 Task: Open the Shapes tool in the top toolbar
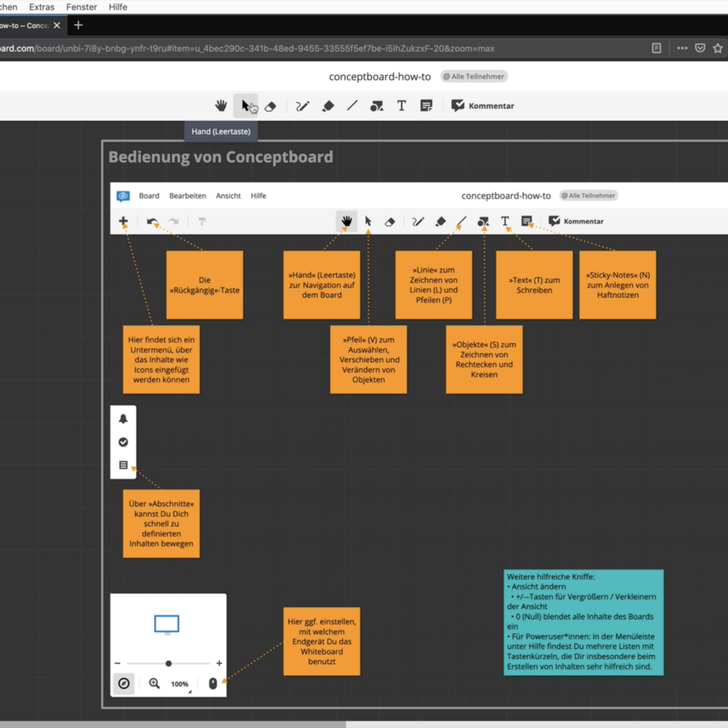[376, 106]
